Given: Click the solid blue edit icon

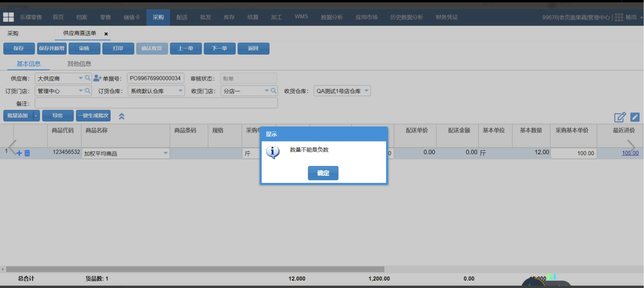Looking at the screenshot, I should pyautogui.click(x=635, y=117).
